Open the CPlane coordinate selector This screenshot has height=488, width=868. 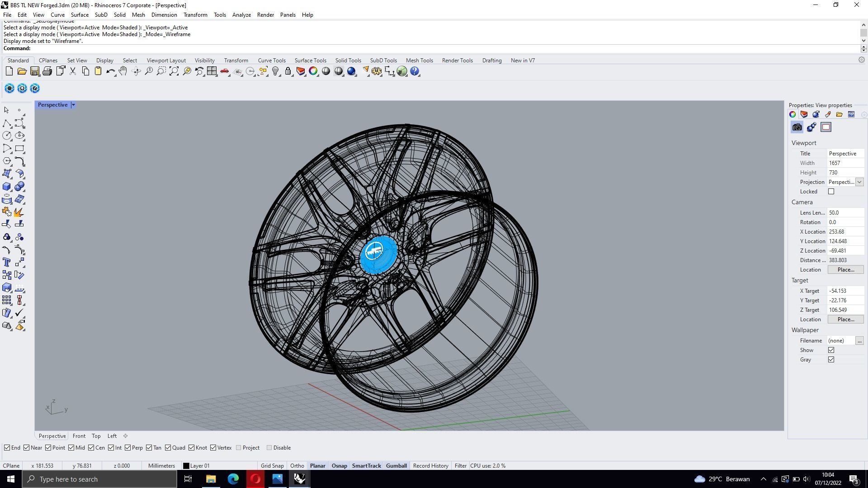click(x=11, y=466)
